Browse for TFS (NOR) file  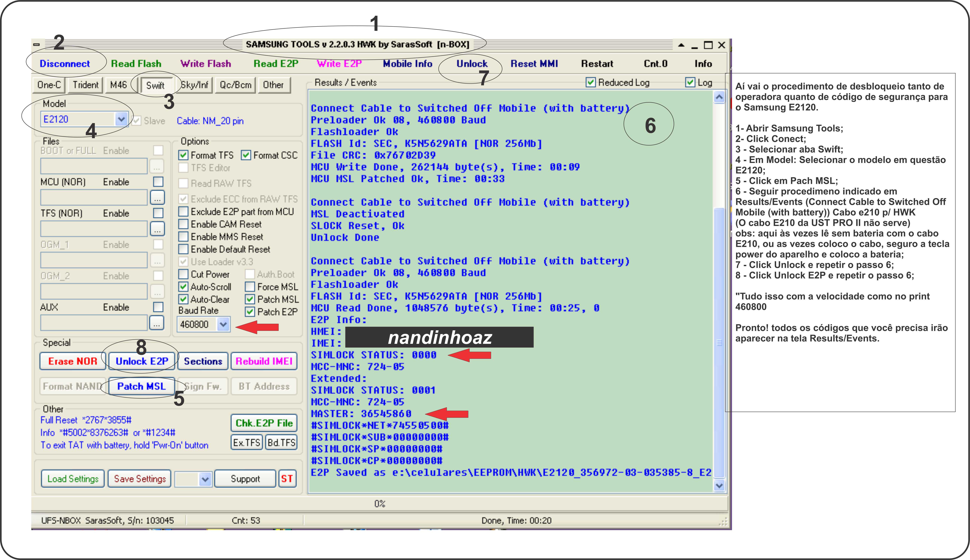[157, 229]
